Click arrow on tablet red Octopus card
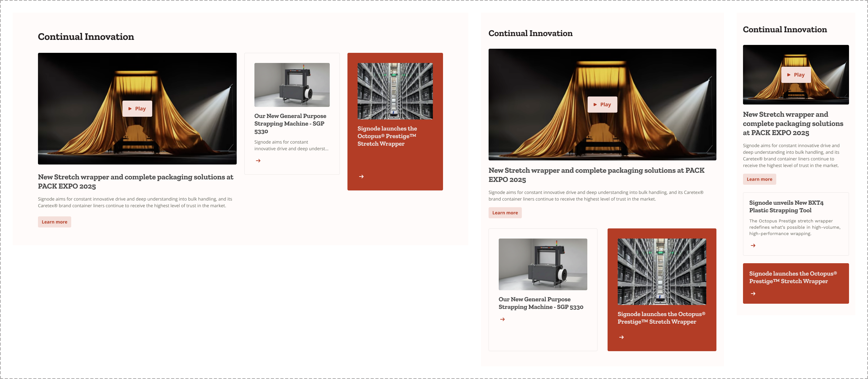This screenshot has height=379, width=868. pyautogui.click(x=621, y=337)
